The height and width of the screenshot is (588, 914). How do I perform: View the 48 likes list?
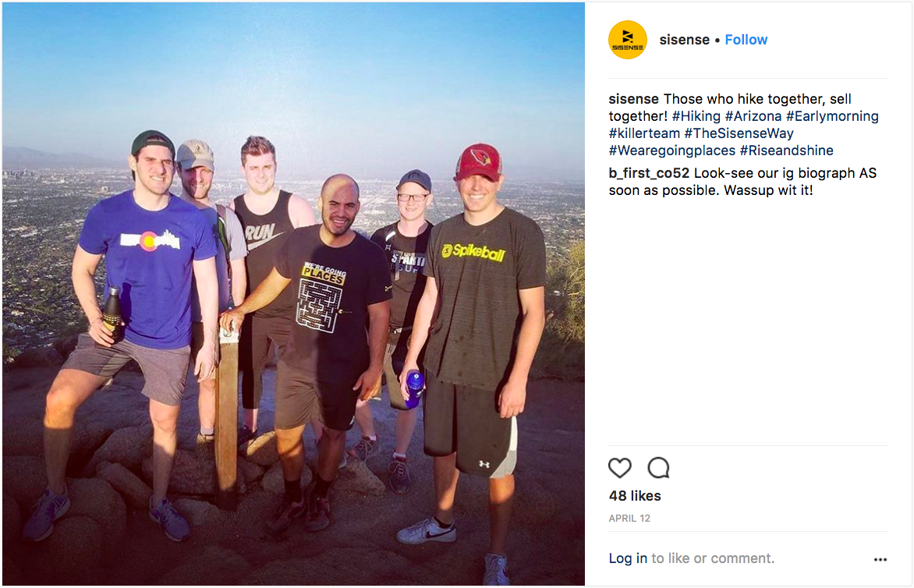(635, 496)
